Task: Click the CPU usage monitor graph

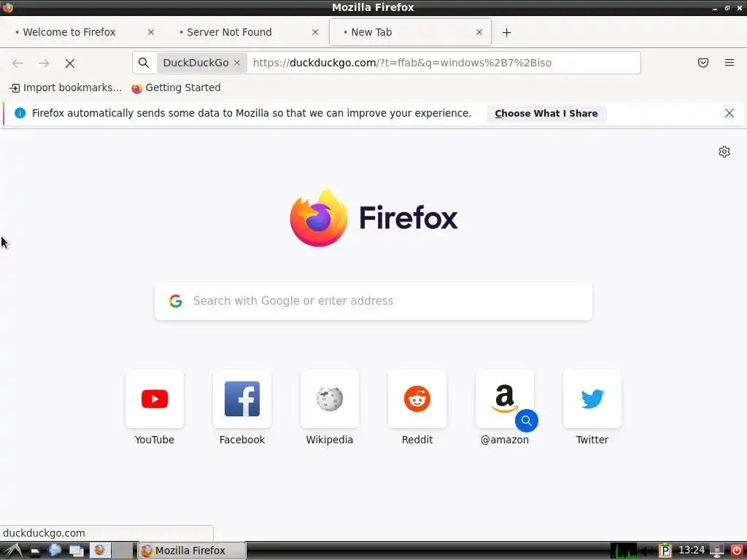Action: (624, 551)
